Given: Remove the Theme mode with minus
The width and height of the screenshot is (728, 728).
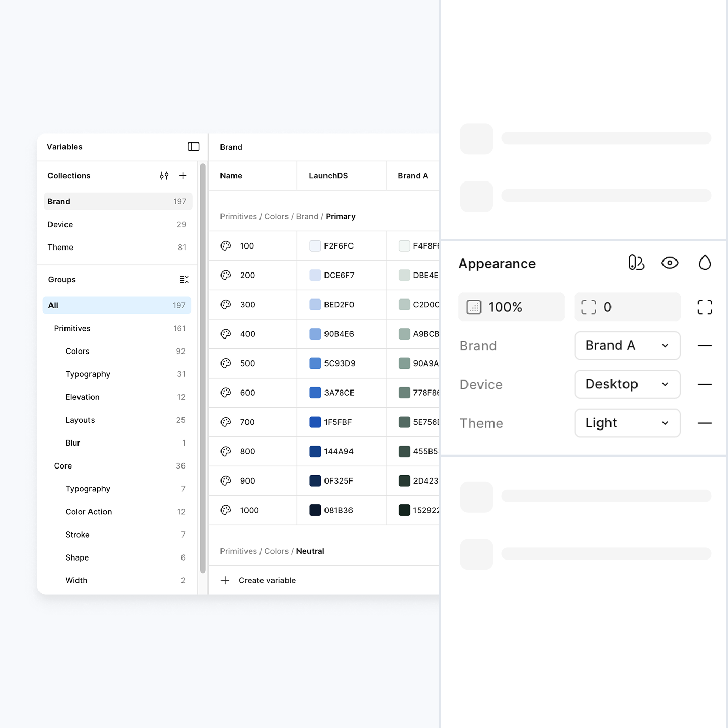Looking at the screenshot, I should (705, 423).
